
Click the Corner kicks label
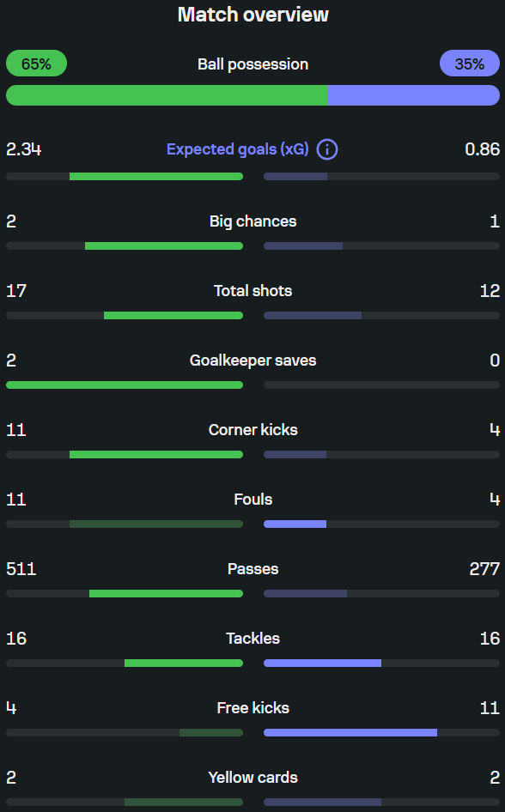[x=252, y=429]
